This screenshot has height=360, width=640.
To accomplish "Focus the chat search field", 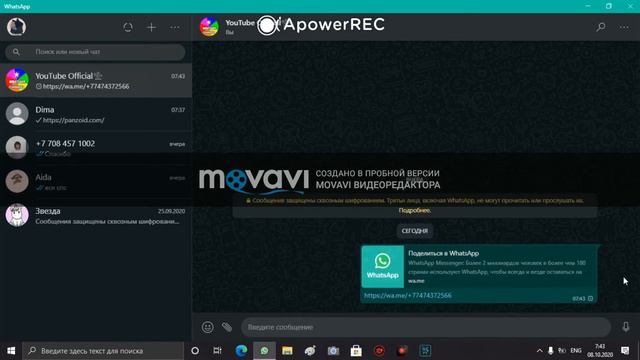I will (95, 52).
